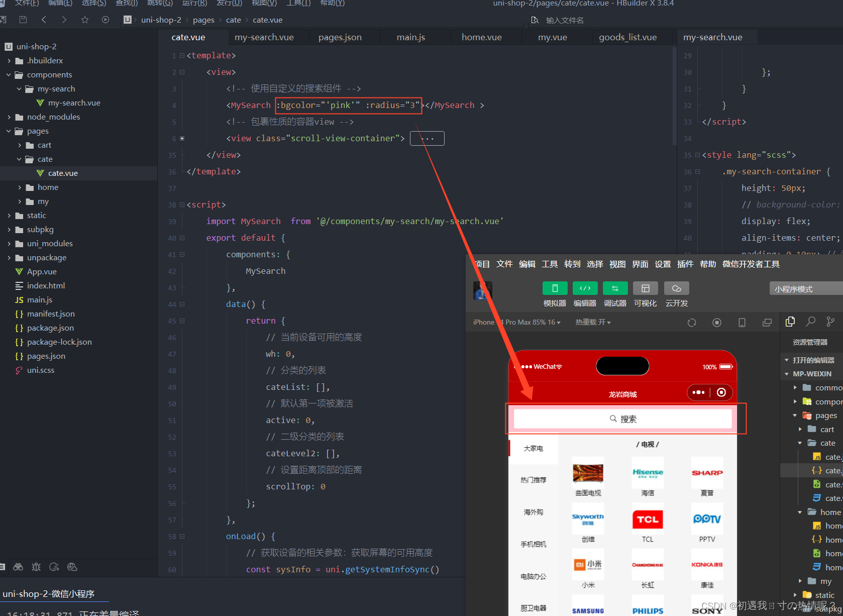Select 手机相机 category in simulator
Screen dimensions: 843x616
coord(534,544)
